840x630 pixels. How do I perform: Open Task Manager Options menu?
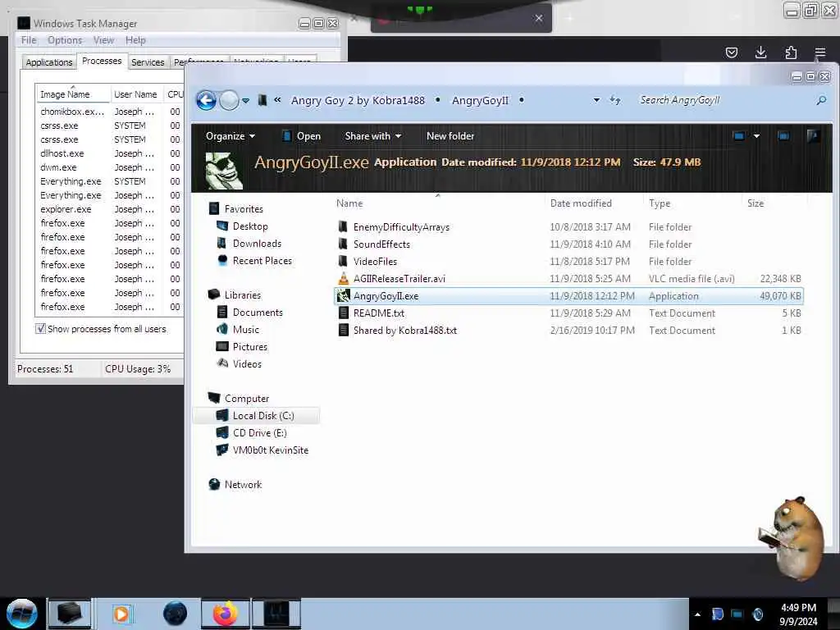click(x=65, y=40)
